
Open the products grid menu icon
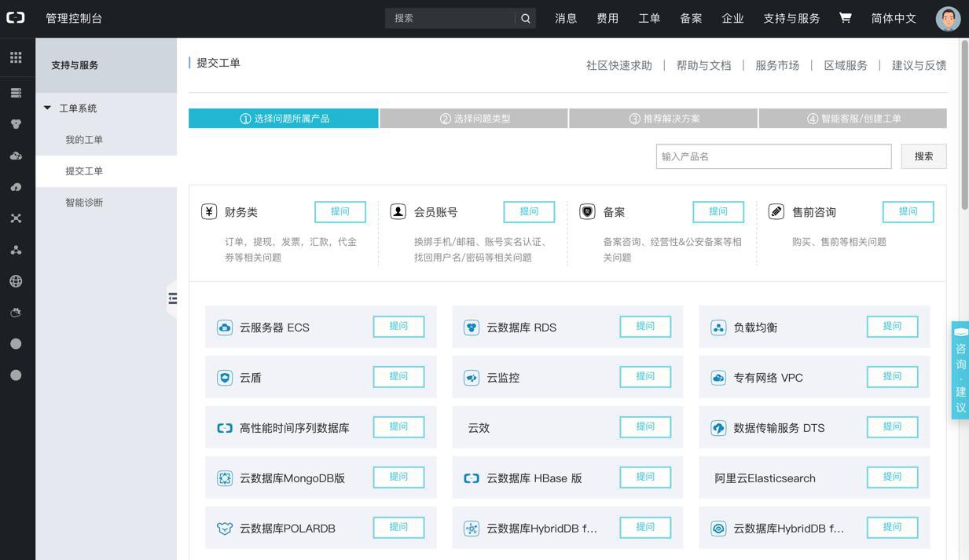click(16, 57)
